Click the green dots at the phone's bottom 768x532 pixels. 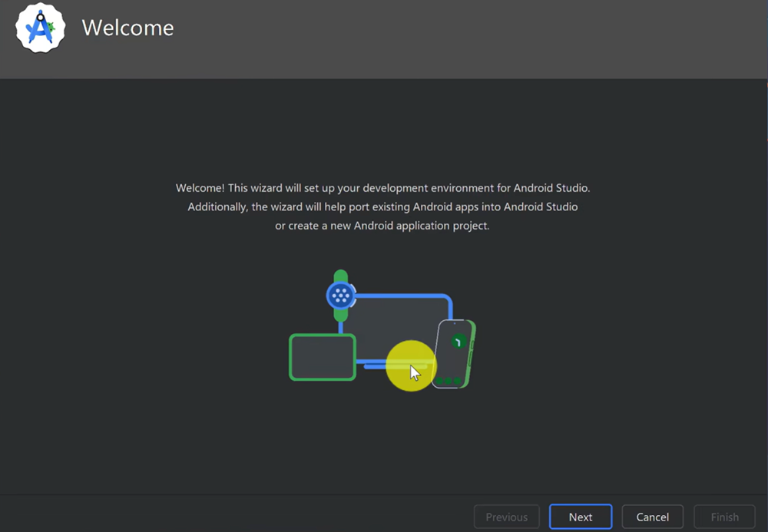coord(449,381)
